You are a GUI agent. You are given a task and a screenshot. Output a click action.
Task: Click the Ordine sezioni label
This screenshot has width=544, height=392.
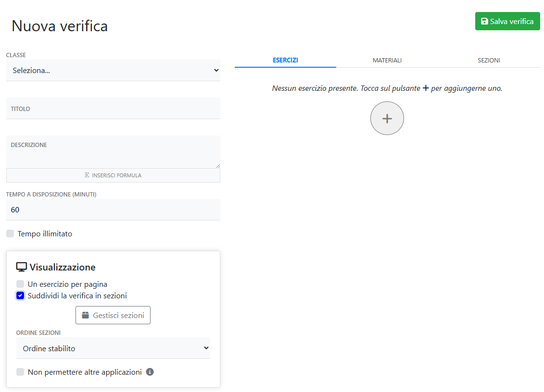(38, 333)
